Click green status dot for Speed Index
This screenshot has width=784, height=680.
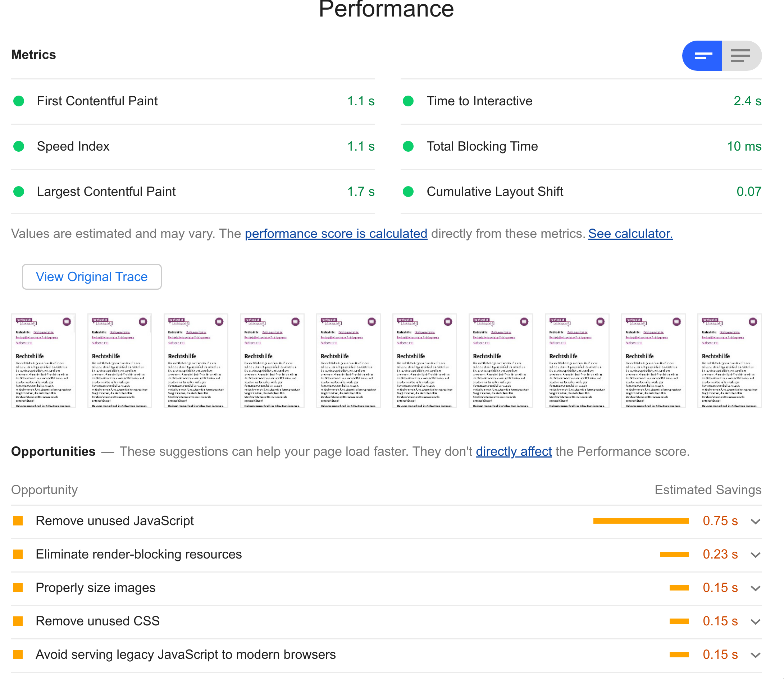(19, 147)
